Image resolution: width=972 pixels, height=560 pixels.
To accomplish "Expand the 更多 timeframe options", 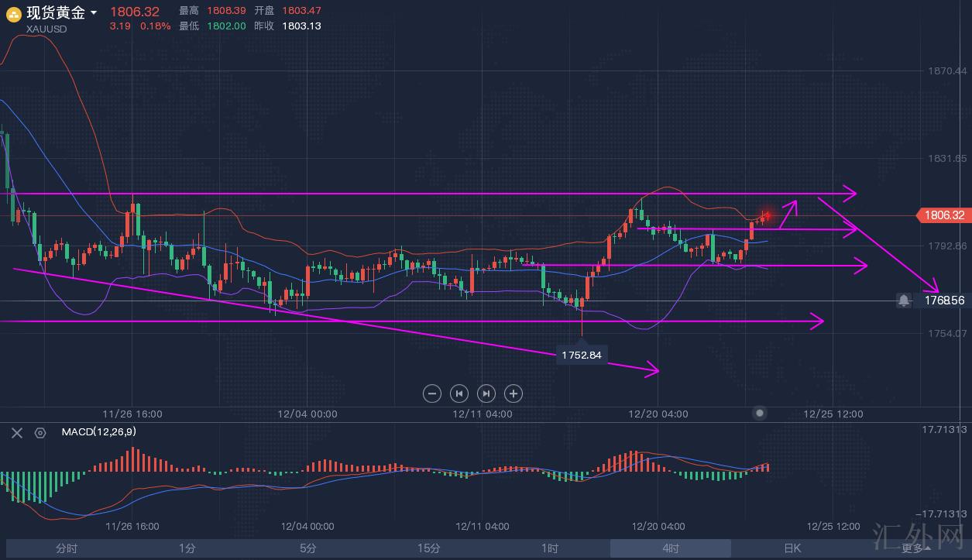I will (x=915, y=548).
